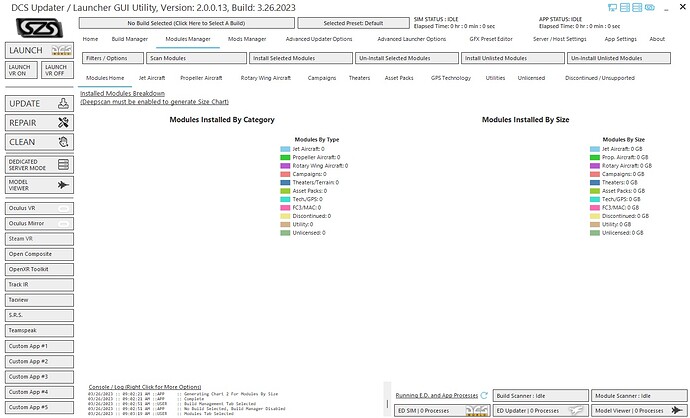Launch with VR ON
This screenshot has height=418, width=690.
21,70
